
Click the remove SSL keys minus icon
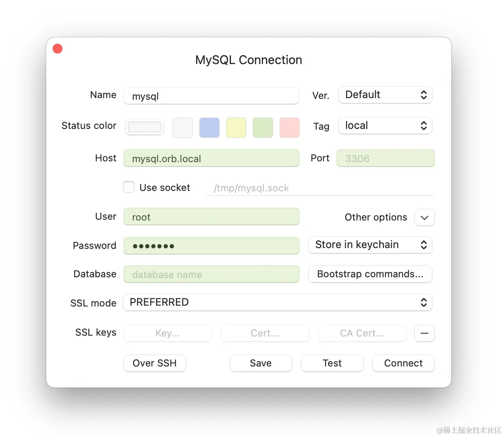pyautogui.click(x=424, y=333)
